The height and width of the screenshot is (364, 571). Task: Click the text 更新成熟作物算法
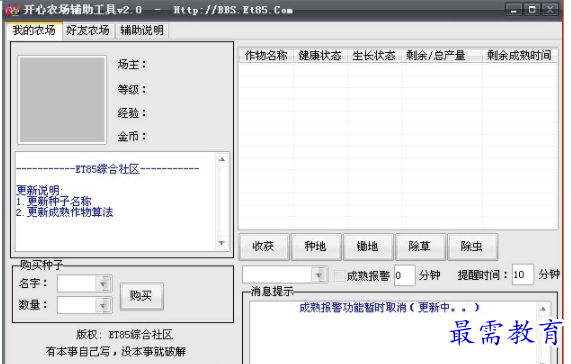pos(70,212)
